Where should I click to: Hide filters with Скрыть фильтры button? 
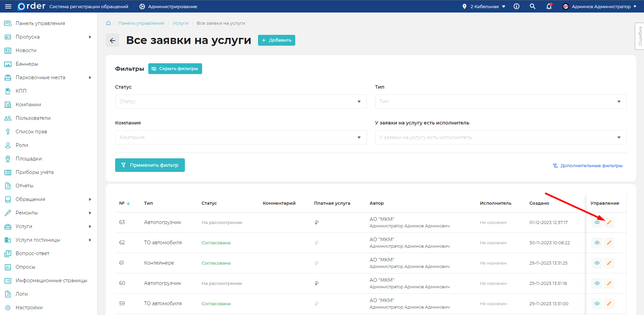(x=175, y=69)
